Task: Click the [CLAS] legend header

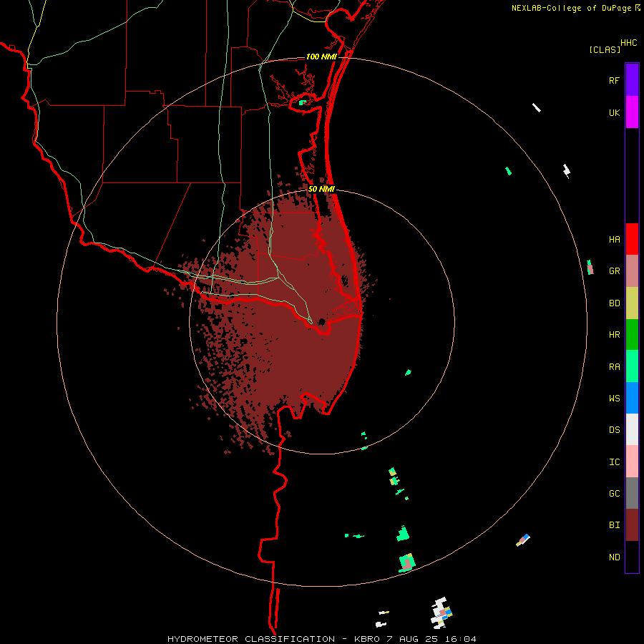Action: coord(605,50)
